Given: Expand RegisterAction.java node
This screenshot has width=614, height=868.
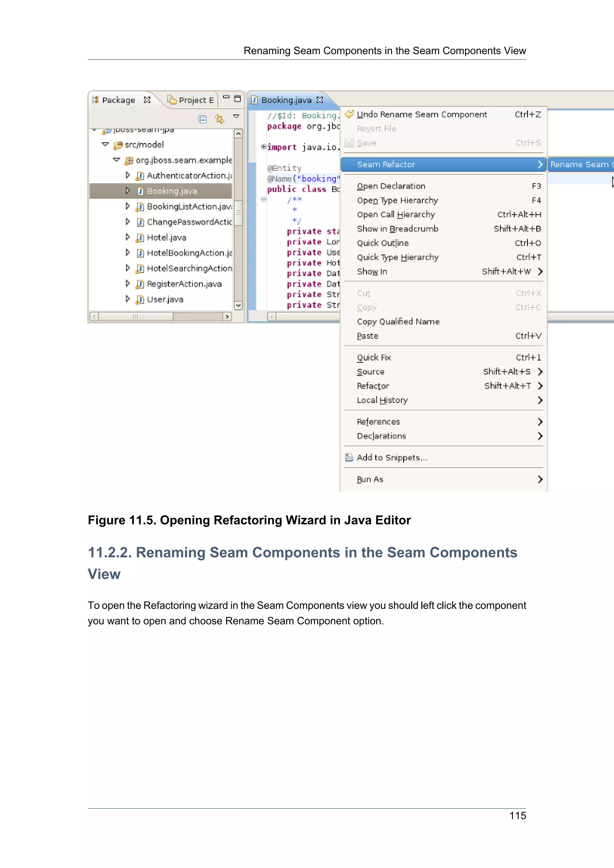Looking at the screenshot, I should [x=128, y=284].
